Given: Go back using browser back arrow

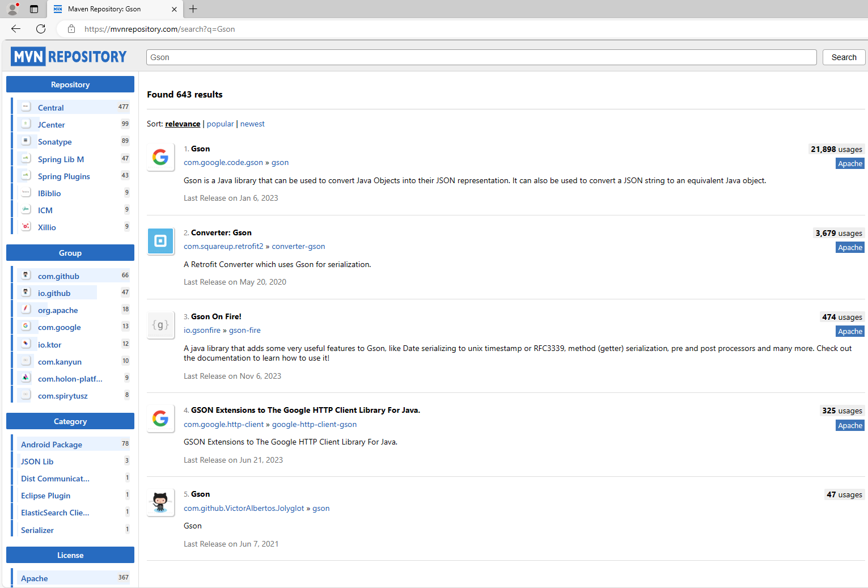Looking at the screenshot, I should click(x=16, y=29).
